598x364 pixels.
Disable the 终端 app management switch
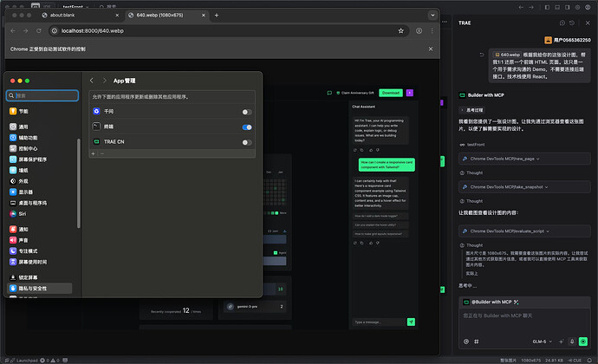(x=247, y=127)
